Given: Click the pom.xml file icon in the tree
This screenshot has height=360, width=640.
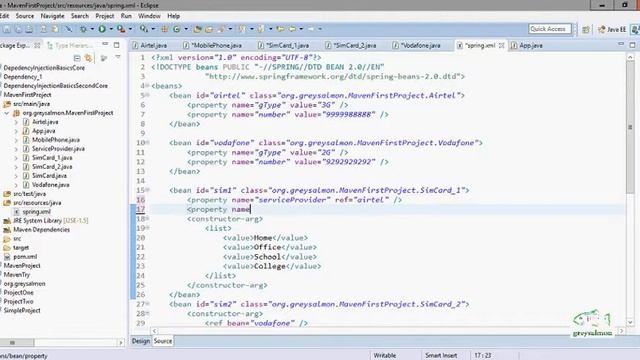Looking at the screenshot, I should (7, 257).
